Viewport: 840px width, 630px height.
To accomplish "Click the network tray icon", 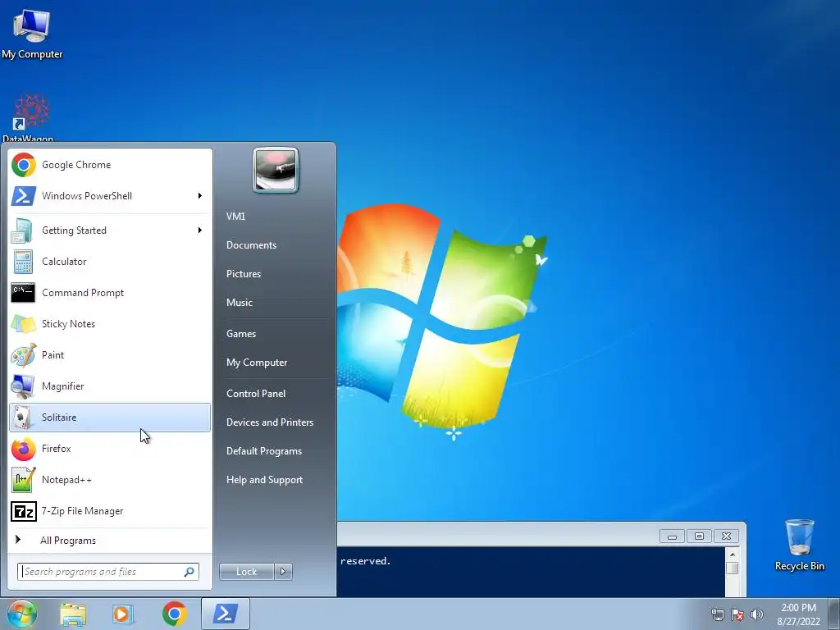I will (717, 614).
